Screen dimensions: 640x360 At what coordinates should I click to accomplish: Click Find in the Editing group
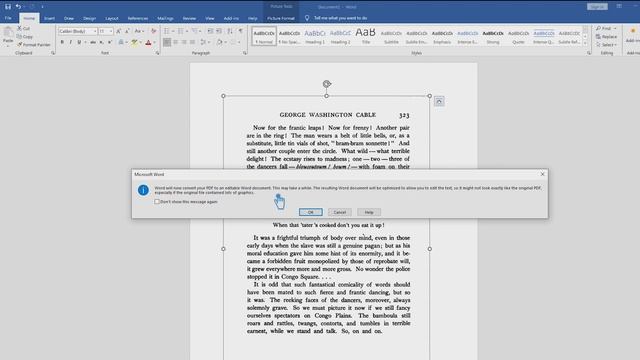(606, 29)
